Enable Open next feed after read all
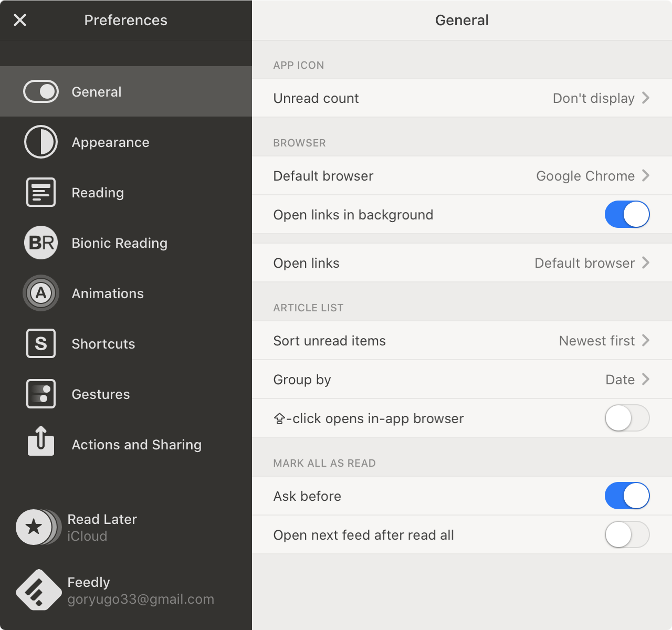672x630 pixels. point(627,534)
